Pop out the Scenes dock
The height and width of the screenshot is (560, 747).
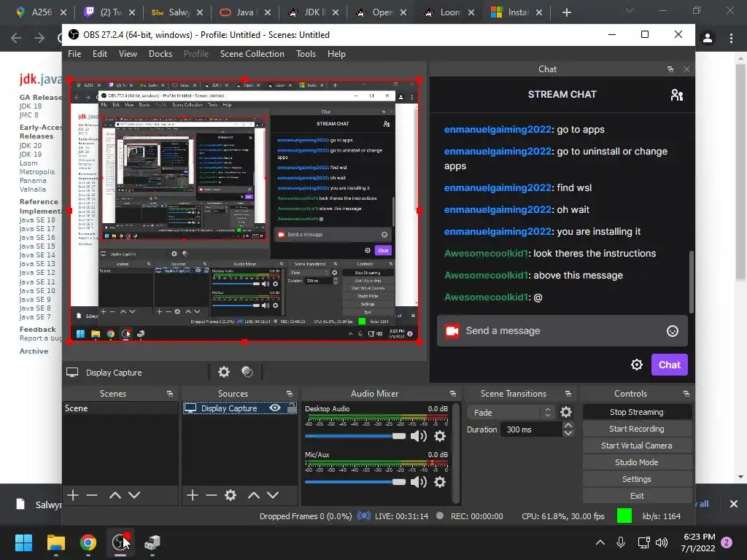pos(169,394)
